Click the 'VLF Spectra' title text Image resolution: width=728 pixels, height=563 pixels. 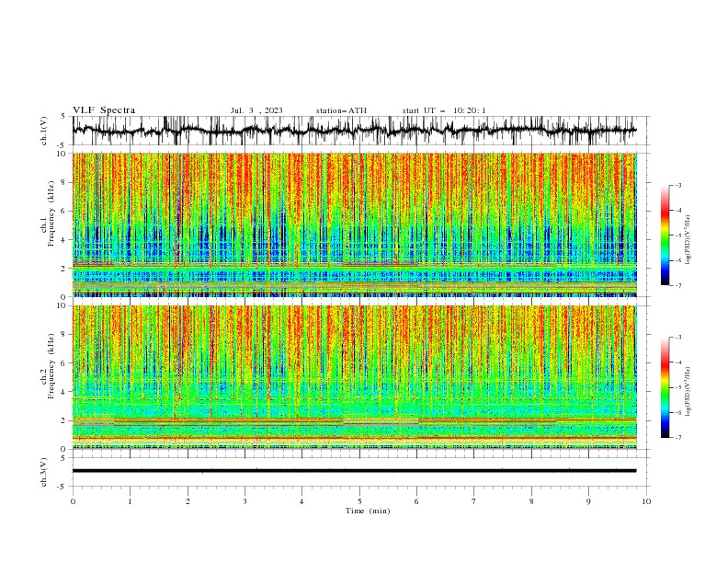104,110
